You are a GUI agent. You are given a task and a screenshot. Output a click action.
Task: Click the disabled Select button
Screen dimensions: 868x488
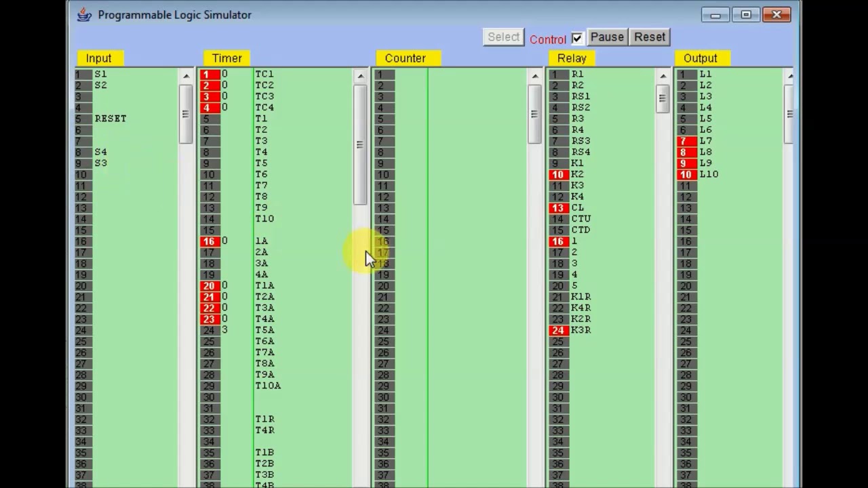503,37
